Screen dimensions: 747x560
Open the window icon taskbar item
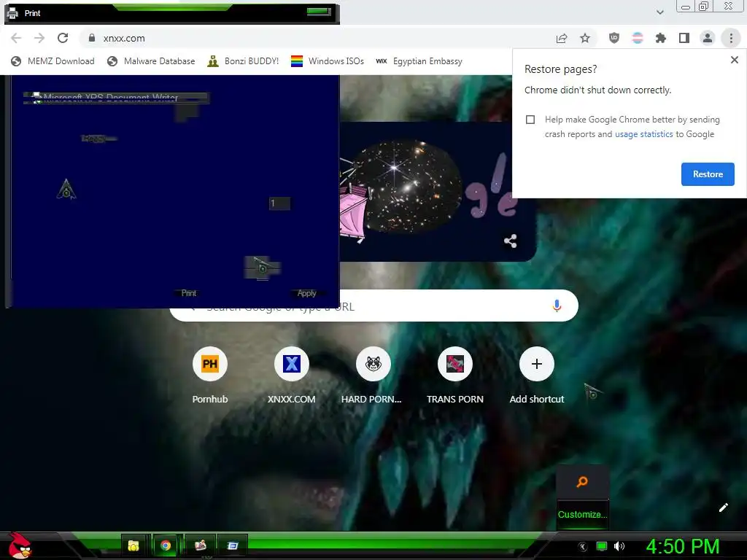pos(233,545)
